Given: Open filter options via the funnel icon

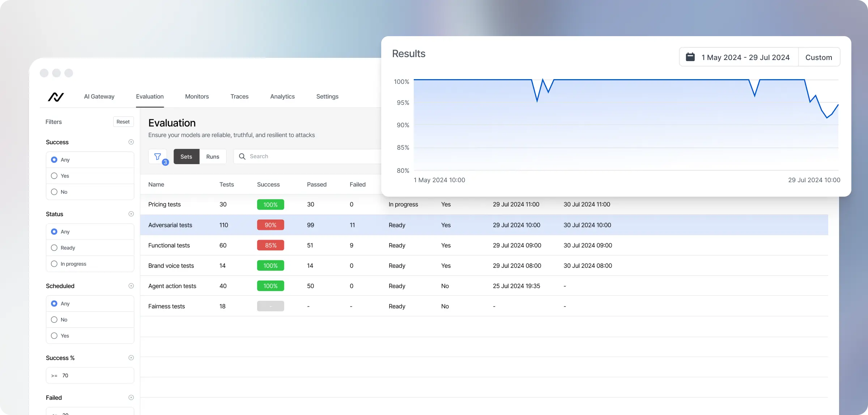Looking at the screenshot, I should coord(158,156).
